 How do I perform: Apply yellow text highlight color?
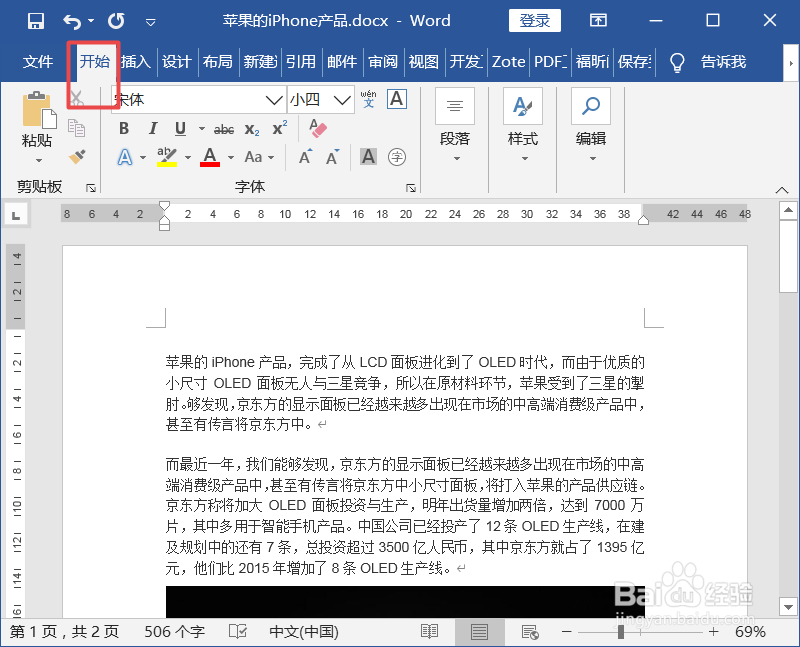[166, 156]
